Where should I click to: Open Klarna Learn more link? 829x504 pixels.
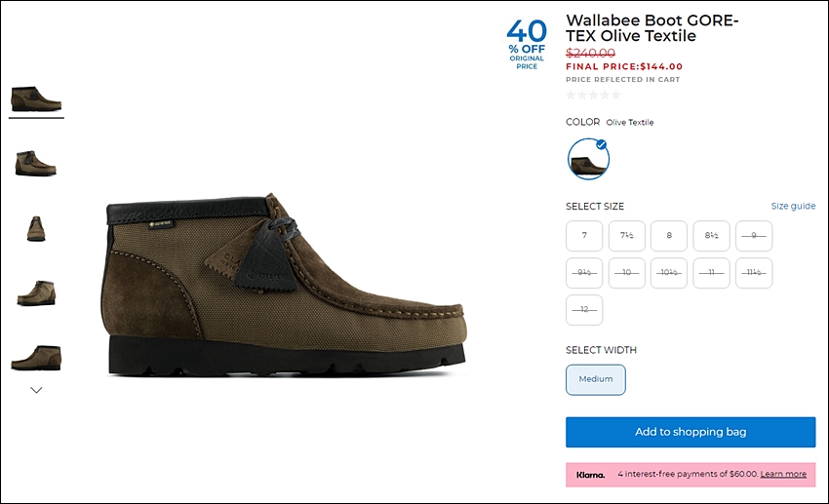tap(783, 474)
